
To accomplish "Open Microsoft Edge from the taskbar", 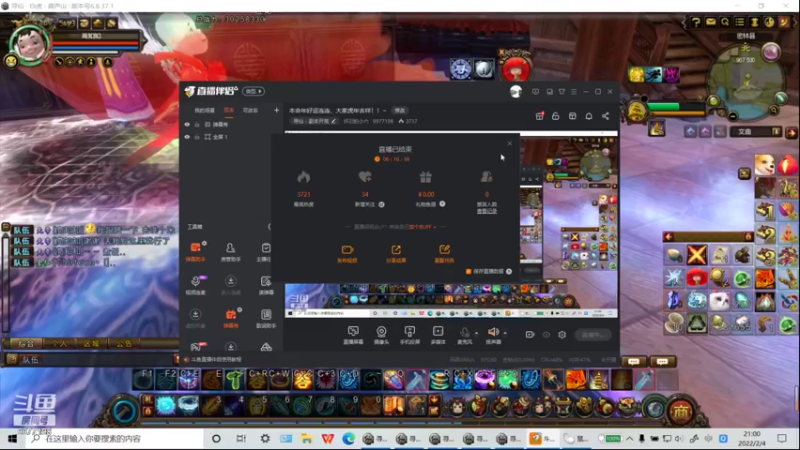I will click(x=348, y=438).
